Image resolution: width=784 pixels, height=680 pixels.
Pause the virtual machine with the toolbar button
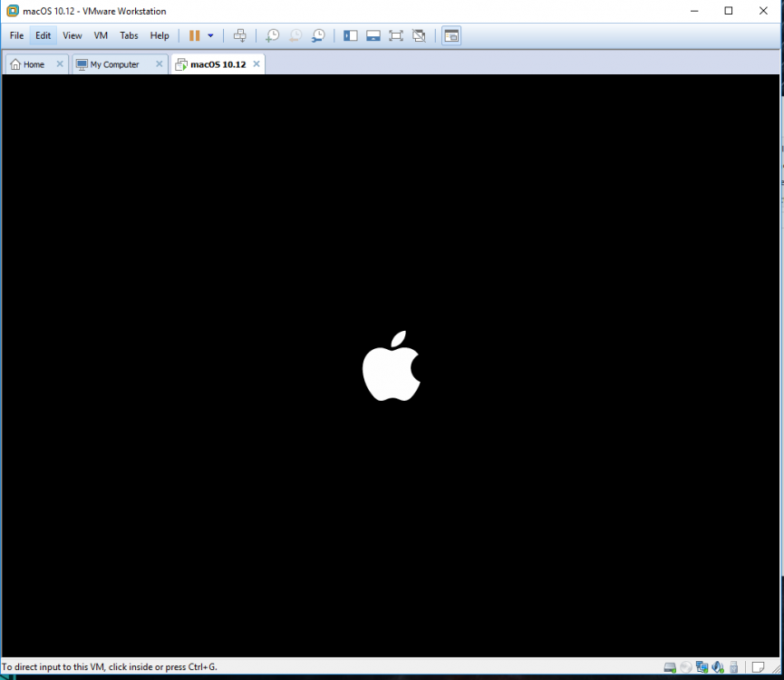pyautogui.click(x=195, y=35)
